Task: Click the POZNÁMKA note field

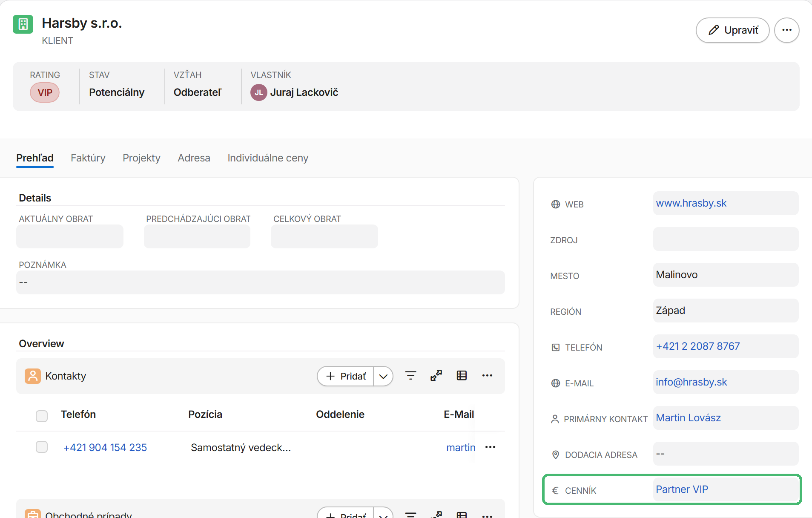Action: coord(261,282)
